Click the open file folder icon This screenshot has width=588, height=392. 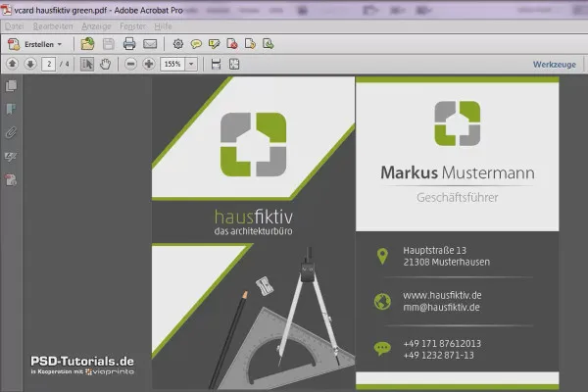click(88, 44)
